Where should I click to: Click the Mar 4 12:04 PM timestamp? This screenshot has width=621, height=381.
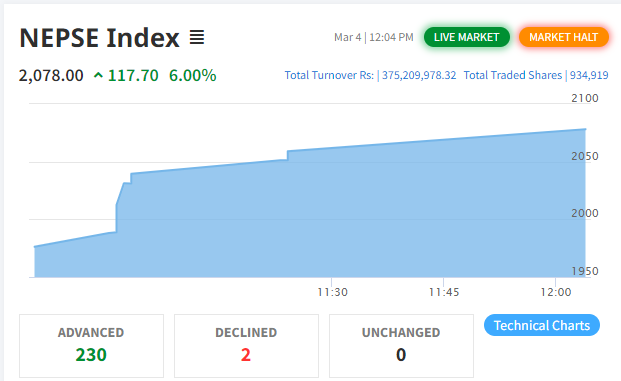click(373, 37)
